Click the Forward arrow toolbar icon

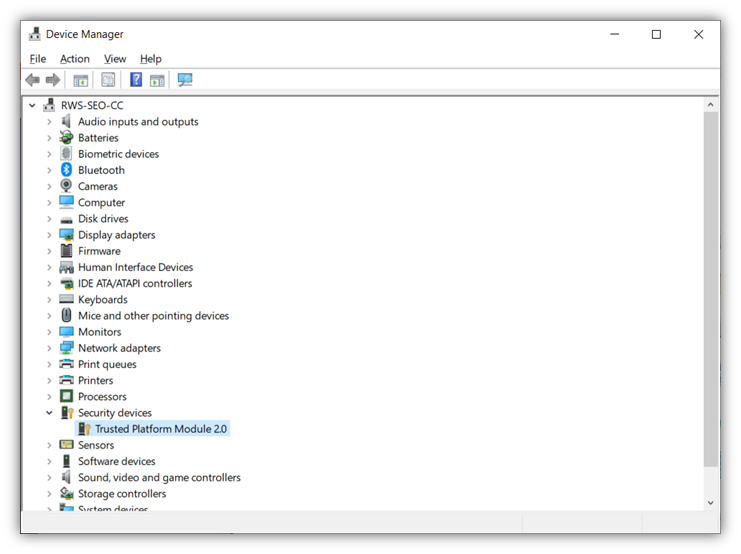point(52,80)
